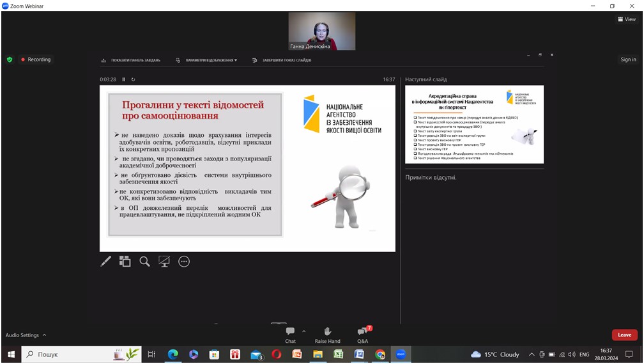Click the green encryption shield icon
This screenshot has height=364, width=644.
[x=10, y=59]
